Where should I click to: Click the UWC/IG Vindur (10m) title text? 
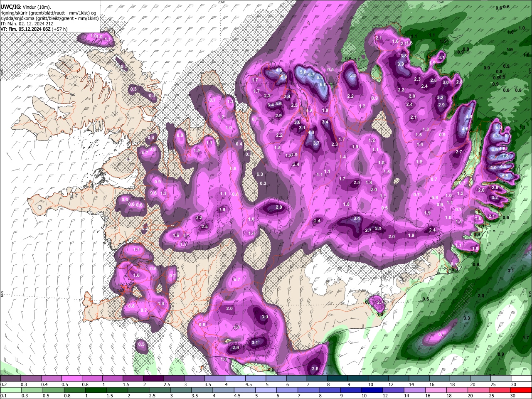click(x=25, y=7)
